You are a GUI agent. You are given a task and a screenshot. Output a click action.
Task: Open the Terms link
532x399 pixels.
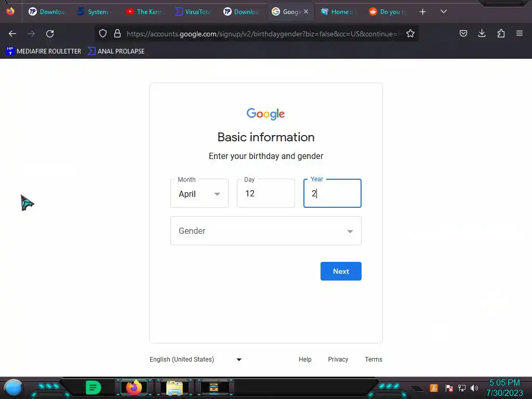(374, 360)
